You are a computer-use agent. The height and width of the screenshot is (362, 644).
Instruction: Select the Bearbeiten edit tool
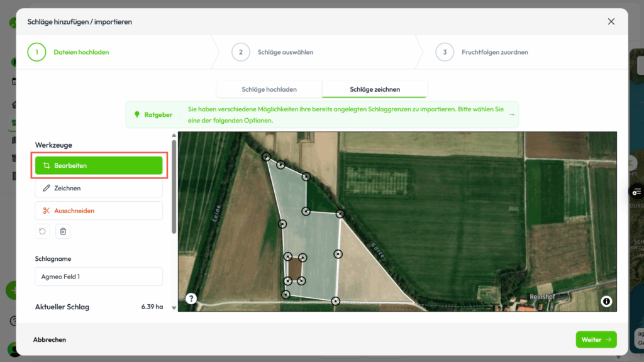point(99,165)
